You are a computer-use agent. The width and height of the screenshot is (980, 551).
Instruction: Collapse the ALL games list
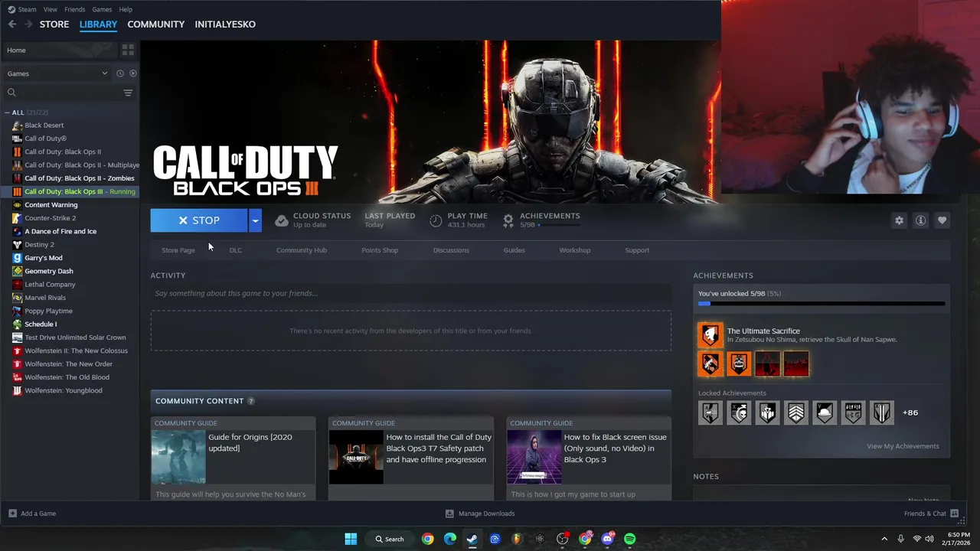tap(8, 112)
